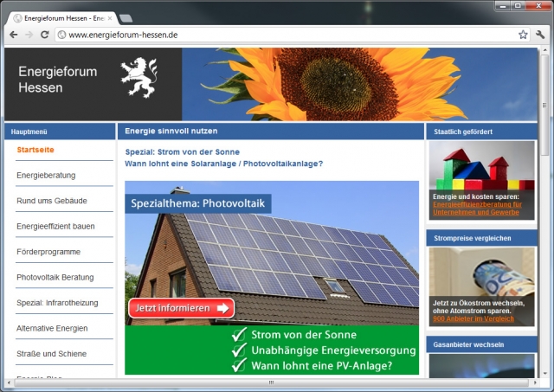The height and width of the screenshot is (392, 554).
Task: Click the sunflower header image
Action: (359, 84)
